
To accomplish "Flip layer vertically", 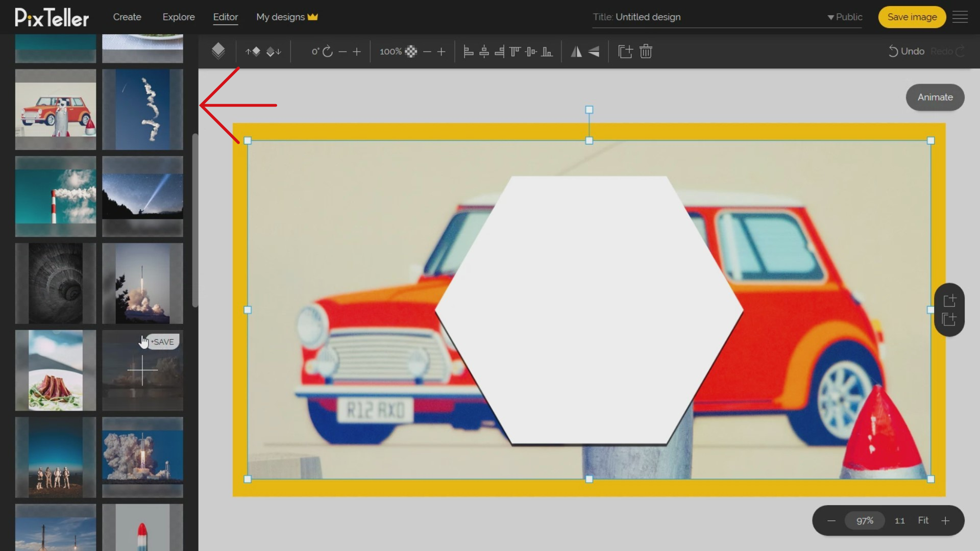I will click(594, 52).
